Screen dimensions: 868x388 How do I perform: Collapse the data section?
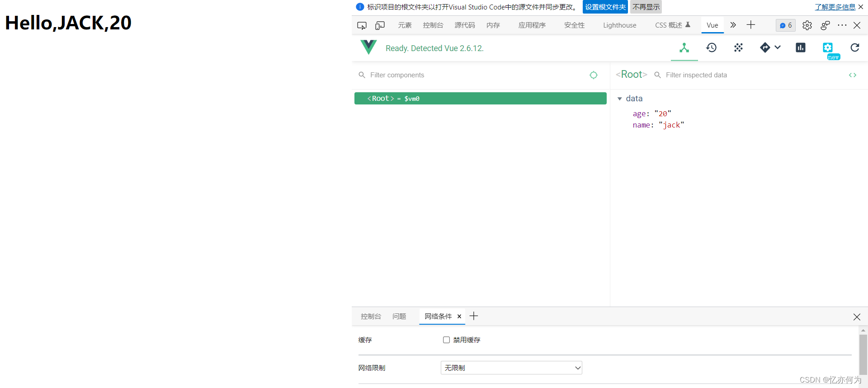(x=620, y=99)
